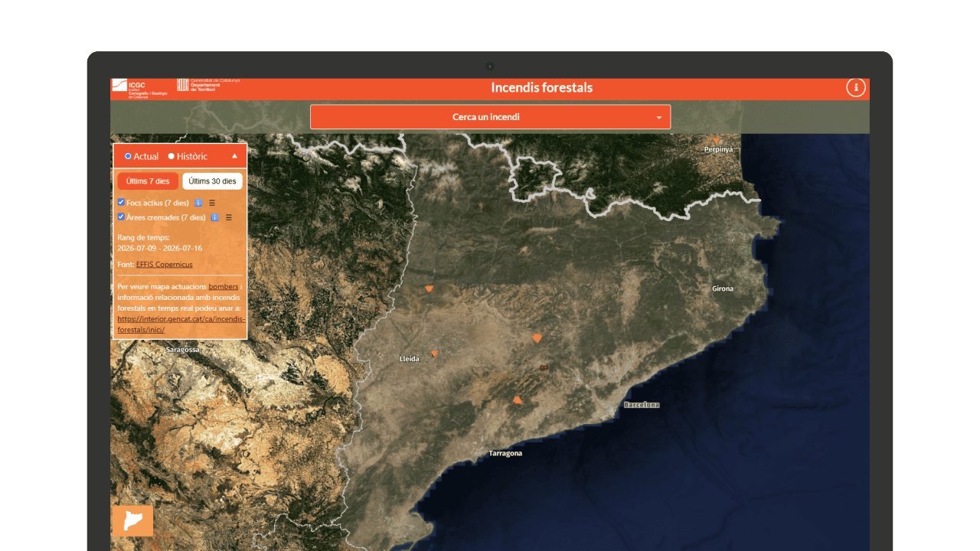Follow the bombers link
Viewport: 980px width, 551px height.
224,286
